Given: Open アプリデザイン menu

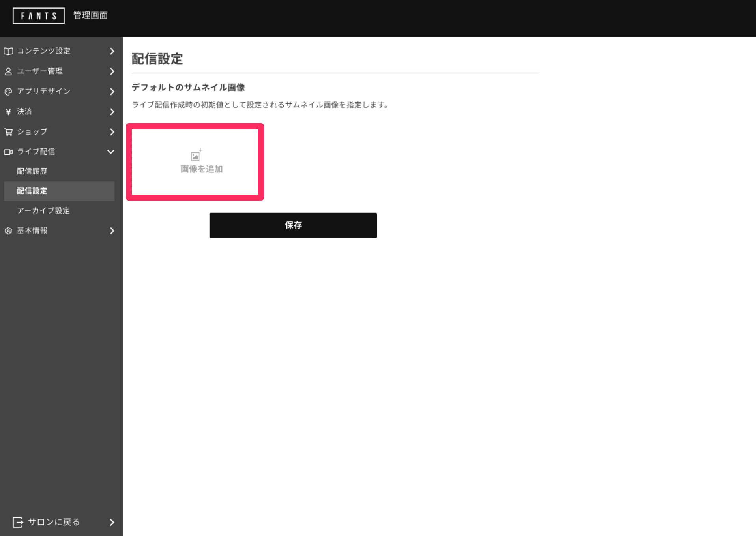Looking at the screenshot, I should point(43,91).
